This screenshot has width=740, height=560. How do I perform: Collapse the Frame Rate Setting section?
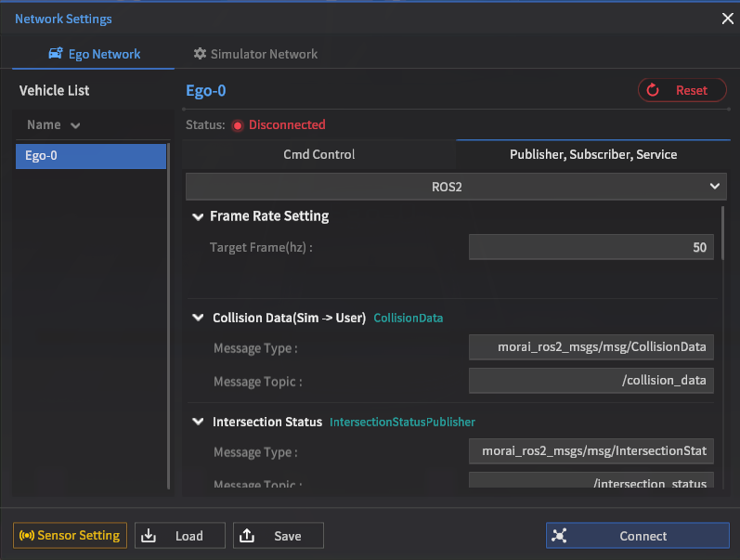pyautogui.click(x=197, y=216)
